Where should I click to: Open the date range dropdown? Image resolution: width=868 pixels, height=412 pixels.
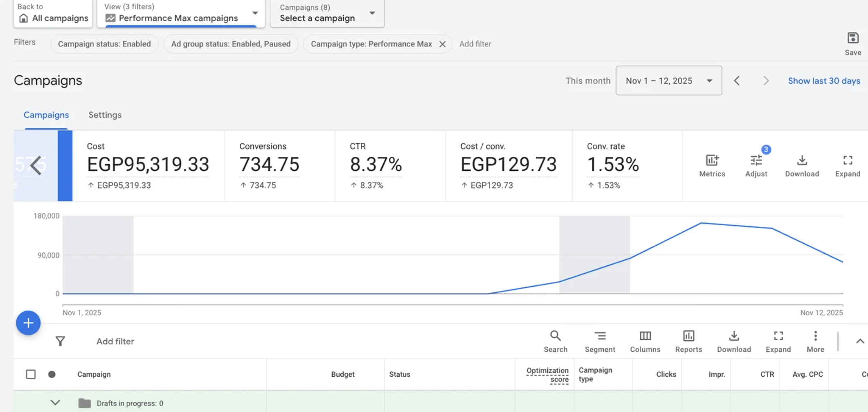tap(668, 81)
